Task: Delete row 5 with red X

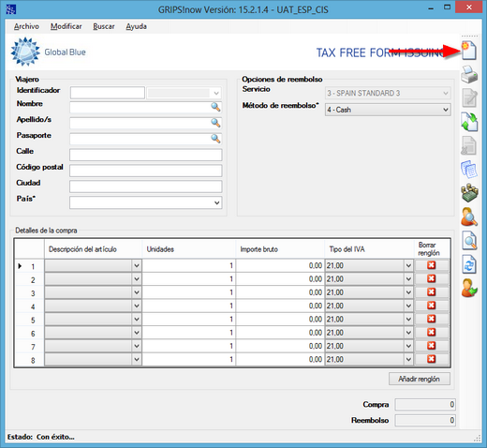Action: (x=432, y=319)
